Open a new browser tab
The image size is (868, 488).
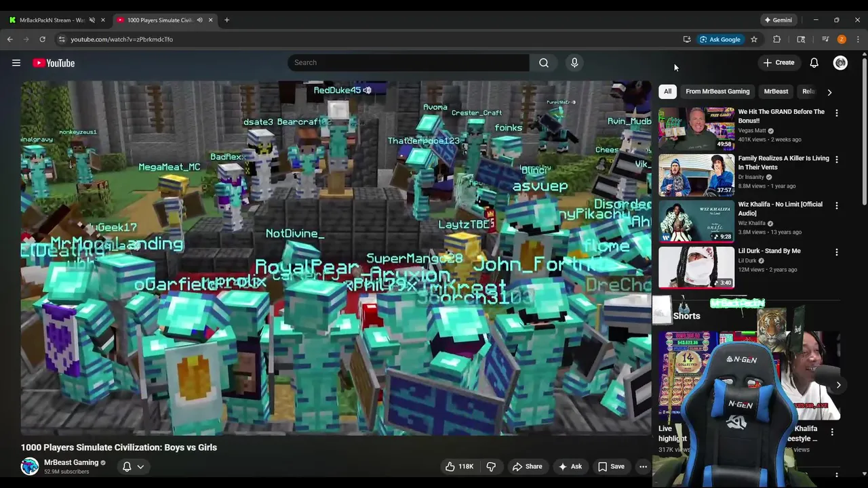coord(226,20)
